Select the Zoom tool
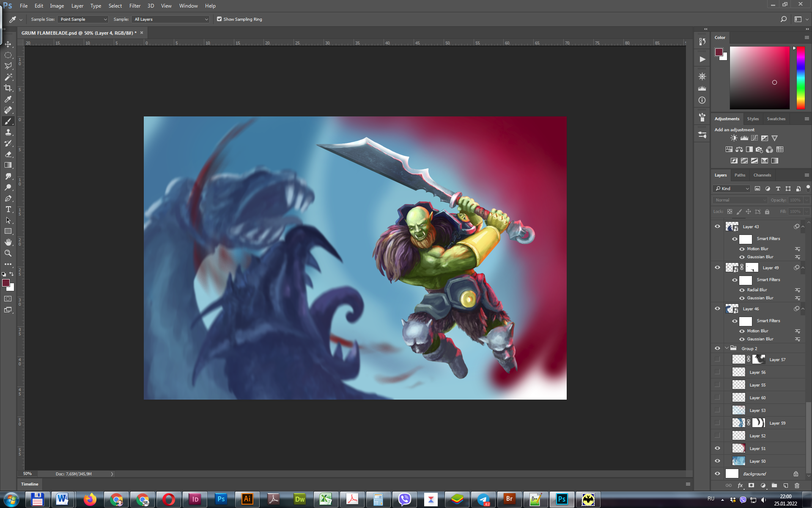The height and width of the screenshot is (508, 812). pos(8,253)
